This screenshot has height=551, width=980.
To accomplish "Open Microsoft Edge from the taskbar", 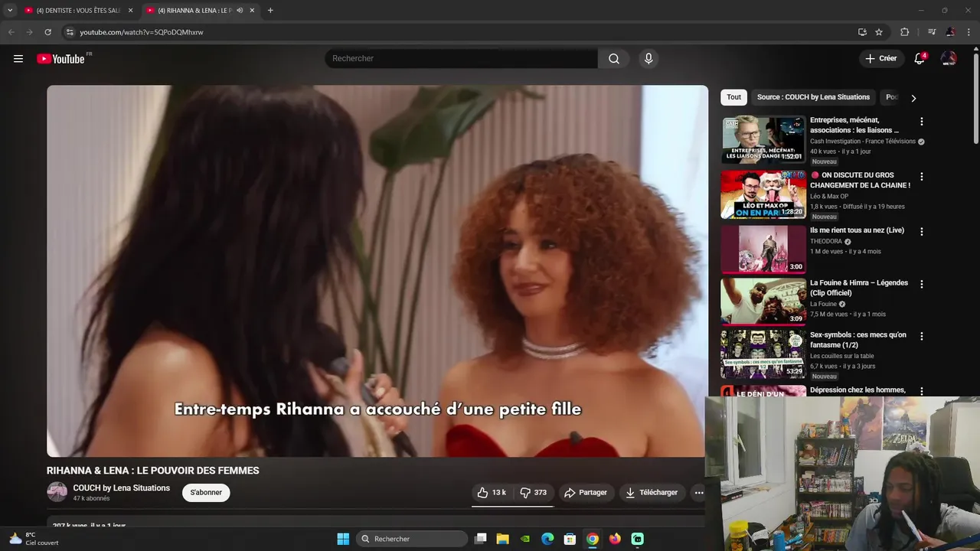I will coord(547,539).
